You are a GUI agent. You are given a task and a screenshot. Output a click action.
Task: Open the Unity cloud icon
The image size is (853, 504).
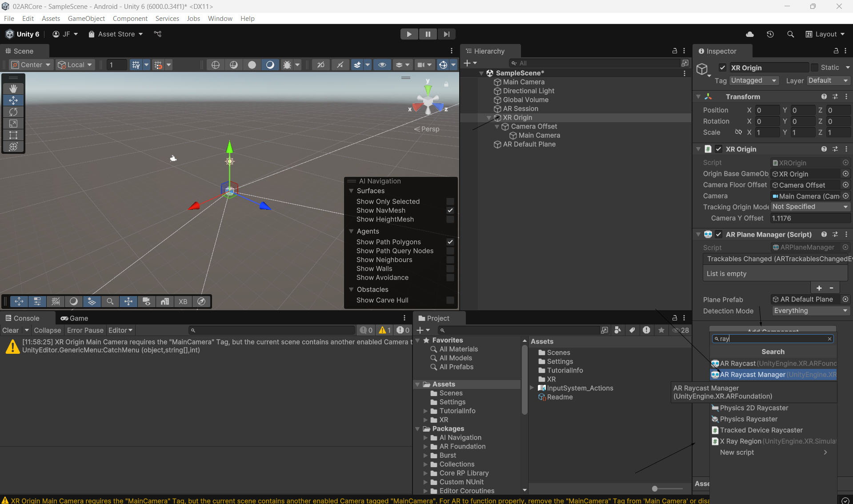click(x=749, y=34)
